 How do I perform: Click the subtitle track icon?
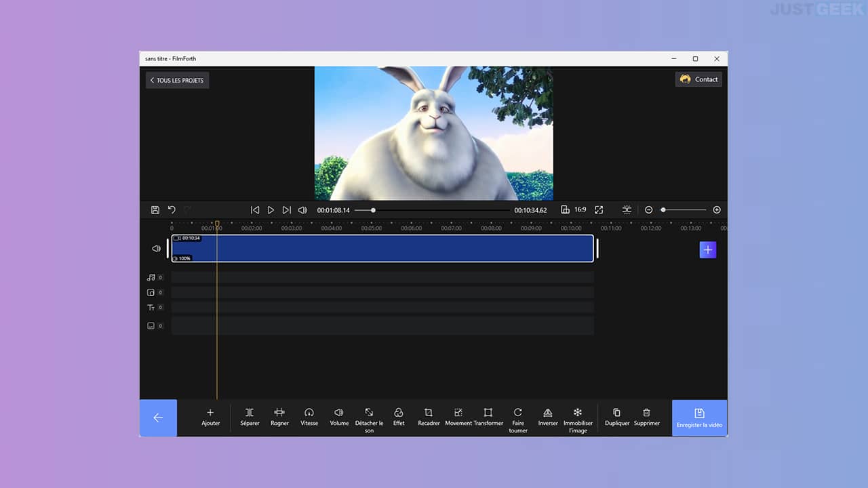coord(151,326)
